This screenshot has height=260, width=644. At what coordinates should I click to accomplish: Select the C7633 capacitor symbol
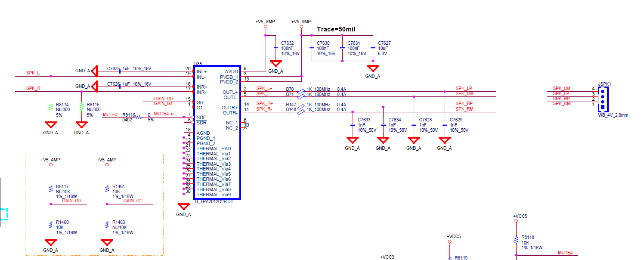pyautogui.click(x=352, y=125)
